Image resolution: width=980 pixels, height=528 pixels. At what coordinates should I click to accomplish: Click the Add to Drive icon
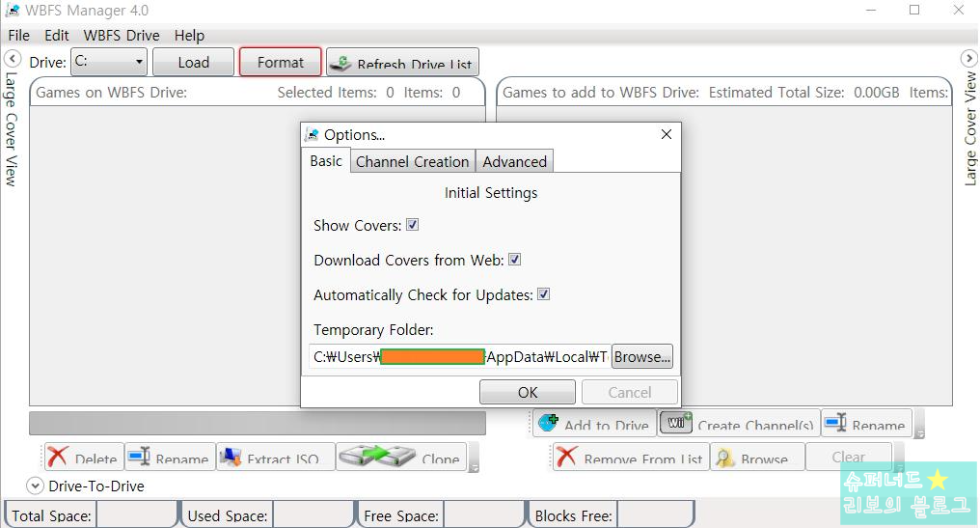pyautogui.click(x=548, y=423)
